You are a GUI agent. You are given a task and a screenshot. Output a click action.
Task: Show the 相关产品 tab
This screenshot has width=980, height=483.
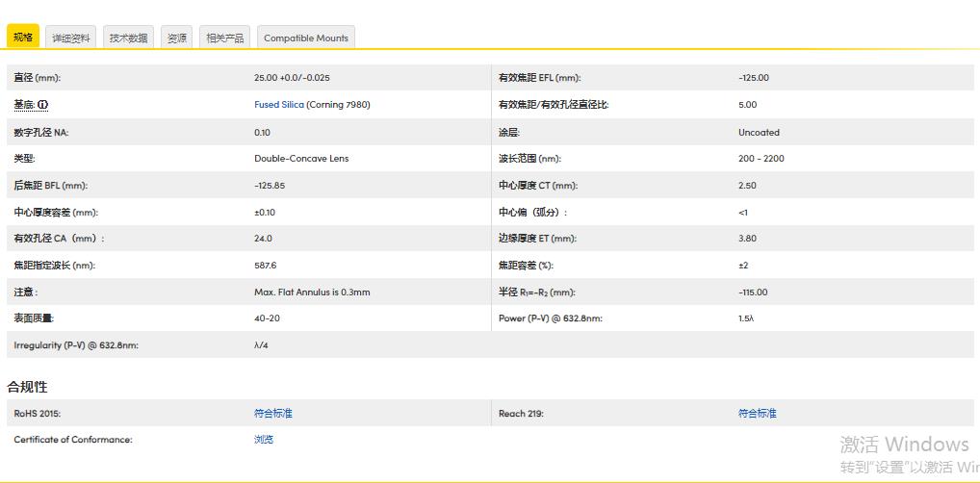tap(225, 38)
